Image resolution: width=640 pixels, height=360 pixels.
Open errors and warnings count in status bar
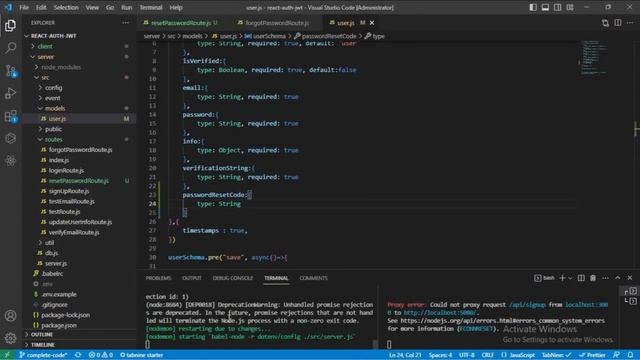pos(101,355)
